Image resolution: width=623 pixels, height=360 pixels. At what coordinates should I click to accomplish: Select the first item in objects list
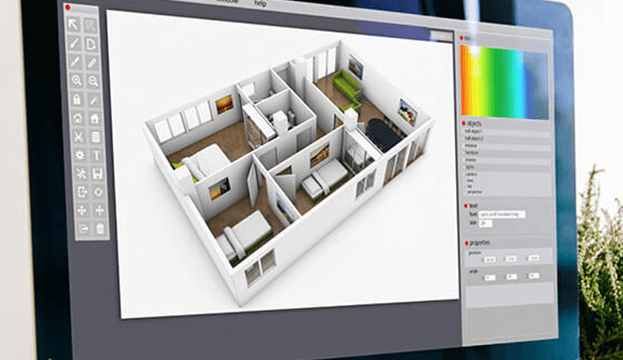coord(507,131)
